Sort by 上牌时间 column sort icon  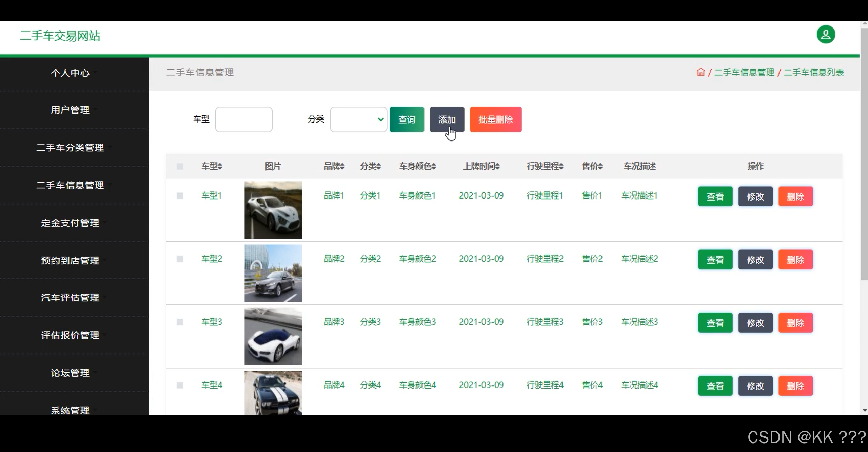(497, 166)
